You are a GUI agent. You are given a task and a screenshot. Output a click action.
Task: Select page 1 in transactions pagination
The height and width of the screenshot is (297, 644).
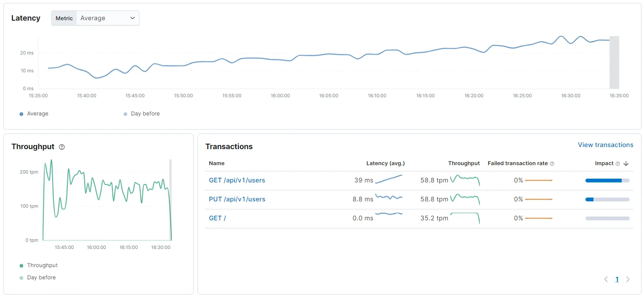(617, 279)
